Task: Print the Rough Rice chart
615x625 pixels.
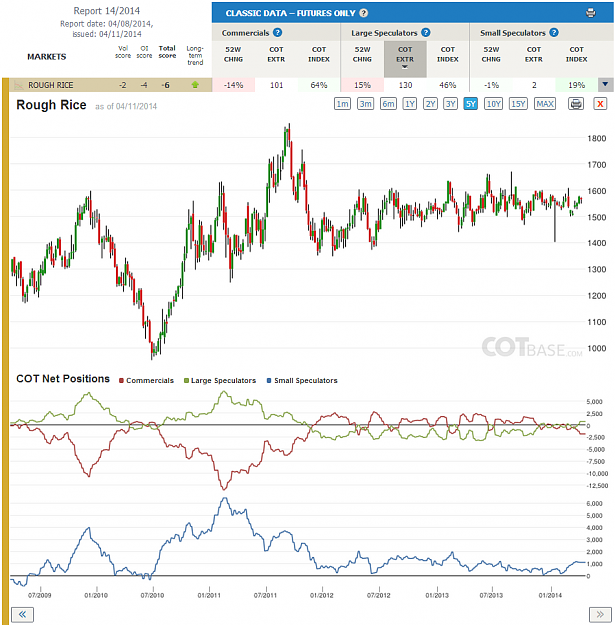Action: point(576,104)
